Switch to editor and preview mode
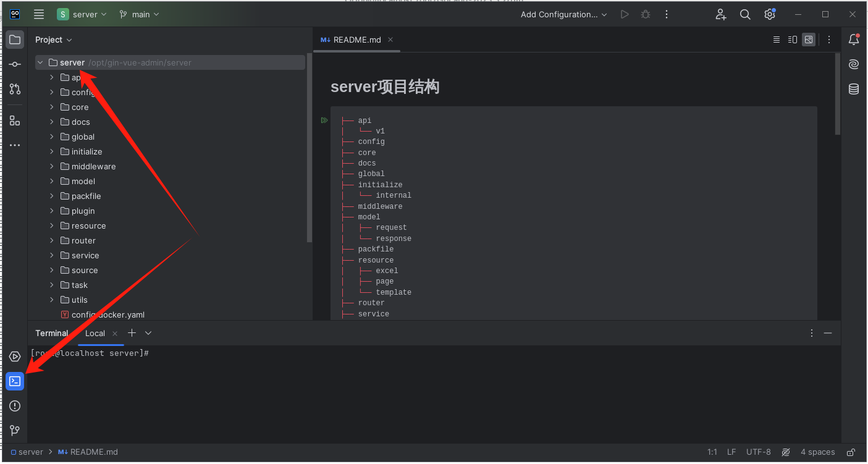This screenshot has width=868, height=464. click(x=793, y=40)
